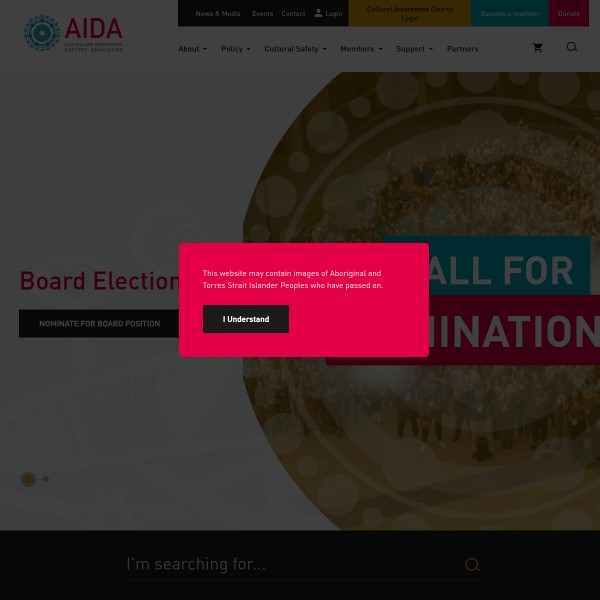This screenshot has width=600, height=600.
Task: Click the Donate button
Action: click(568, 14)
